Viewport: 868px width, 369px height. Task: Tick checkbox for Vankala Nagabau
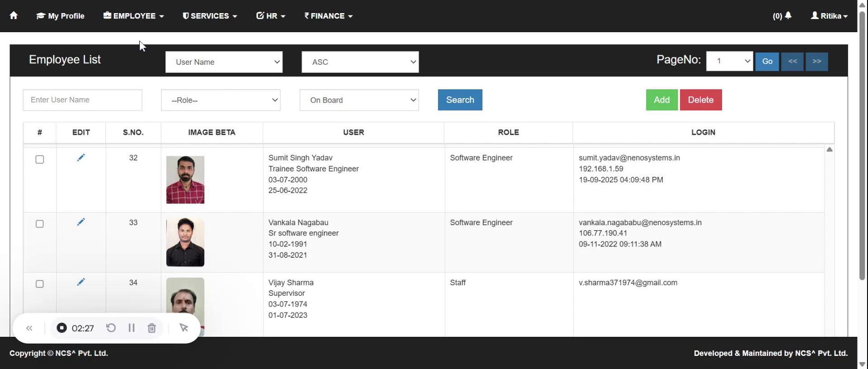(x=40, y=224)
